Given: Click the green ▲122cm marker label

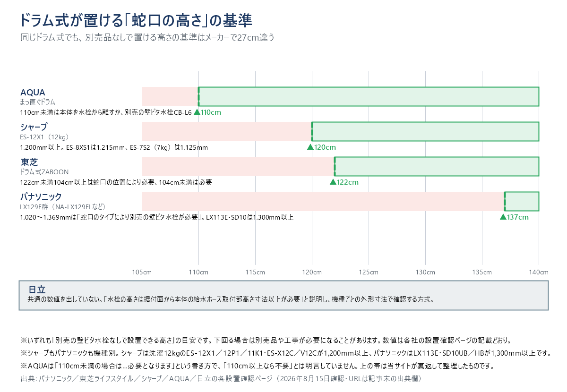Looking at the screenshot, I should pyautogui.click(x=344, y=182).
